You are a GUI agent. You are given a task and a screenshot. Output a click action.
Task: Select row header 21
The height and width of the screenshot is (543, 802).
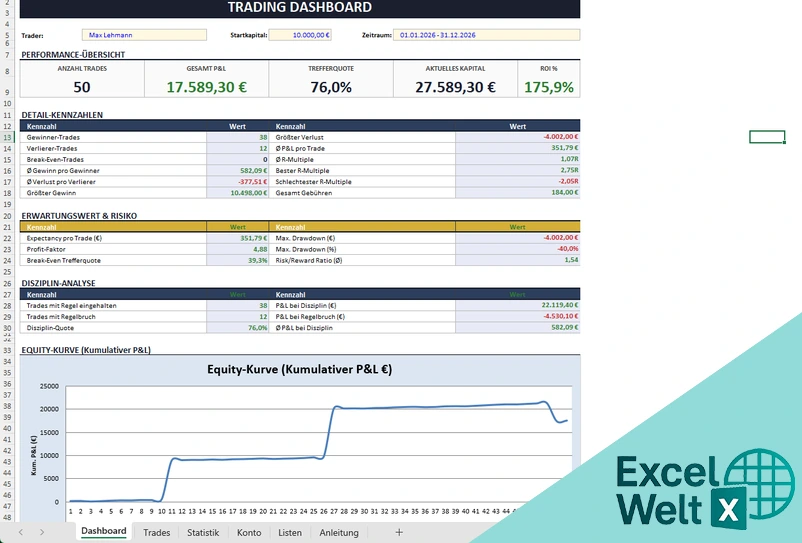[8, 227]
